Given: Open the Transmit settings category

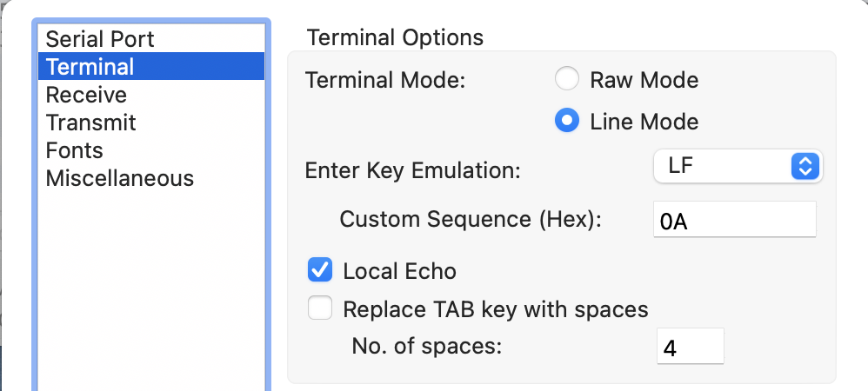Looking at the screenshot, I should point(90,123).
